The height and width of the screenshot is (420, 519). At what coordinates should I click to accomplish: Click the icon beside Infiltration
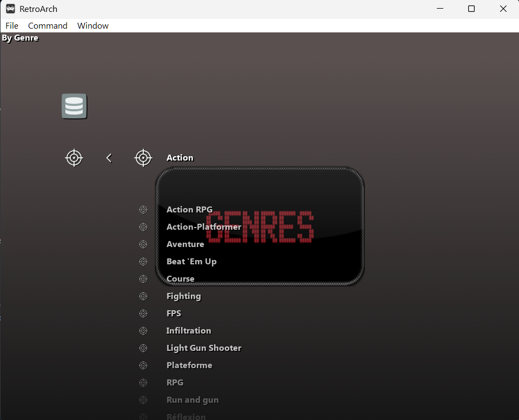click(x=143, y=331)
